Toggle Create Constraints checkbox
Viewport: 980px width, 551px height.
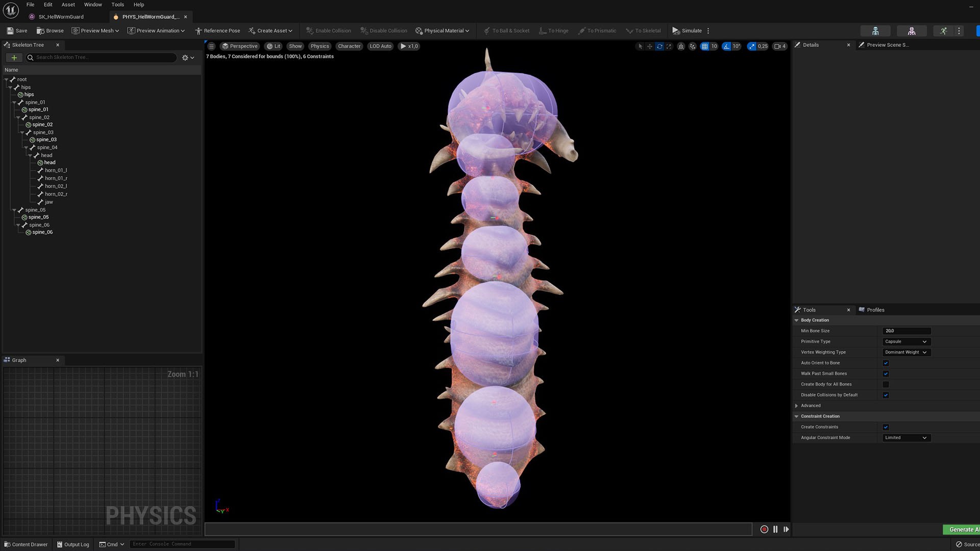(x=886, y=428)
